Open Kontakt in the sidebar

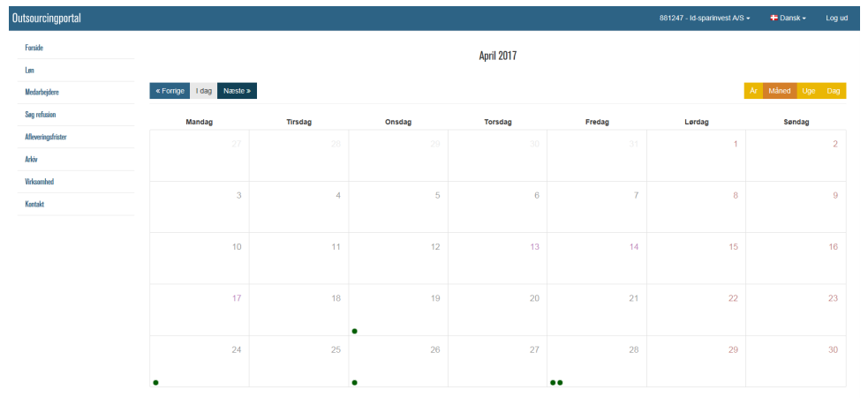tap(34, 204)
